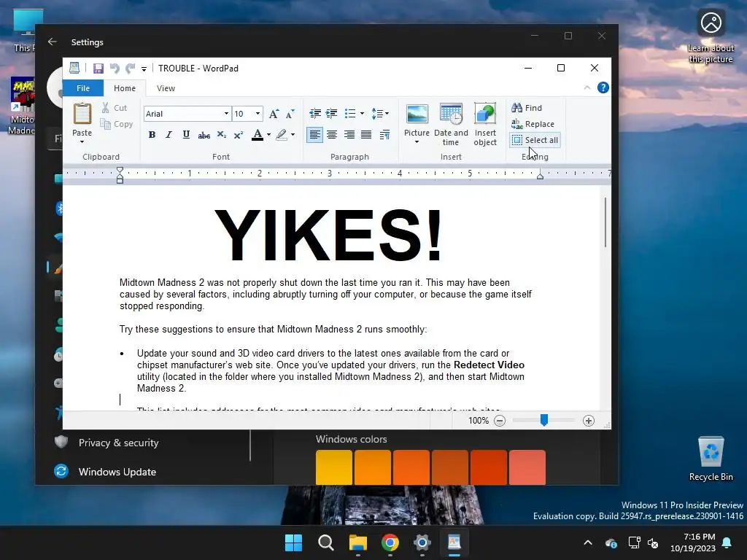Open taskbar Search magnifier
Image resolution: width=747 pixels, height=560 pixels.
[x=326, y=542]
